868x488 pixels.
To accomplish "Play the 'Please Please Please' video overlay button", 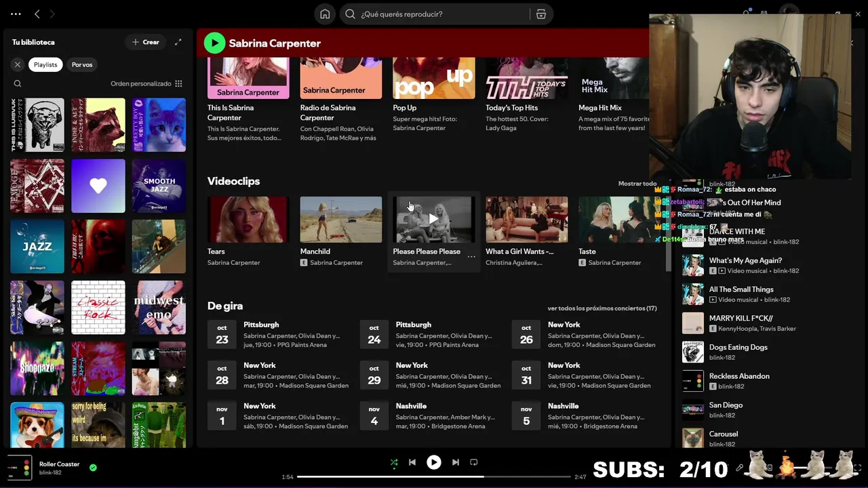I will tap(433, 219).
